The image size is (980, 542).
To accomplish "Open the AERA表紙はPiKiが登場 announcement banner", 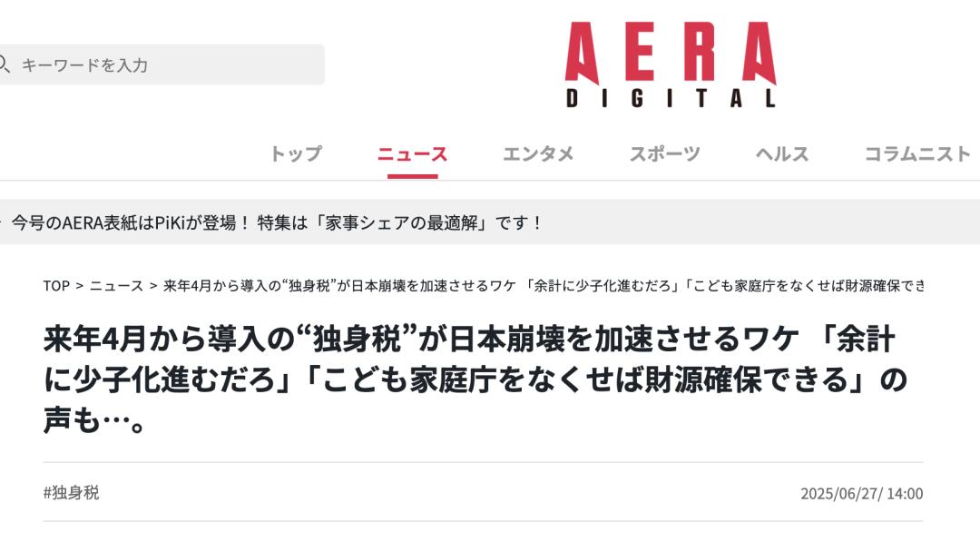I will 277,222.
